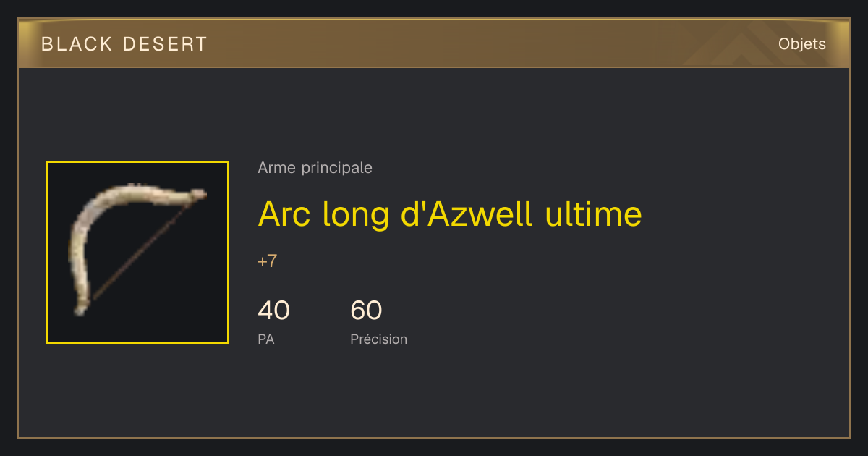Click the gold header banner center
The image size is (868, 456).
point(434,44)
